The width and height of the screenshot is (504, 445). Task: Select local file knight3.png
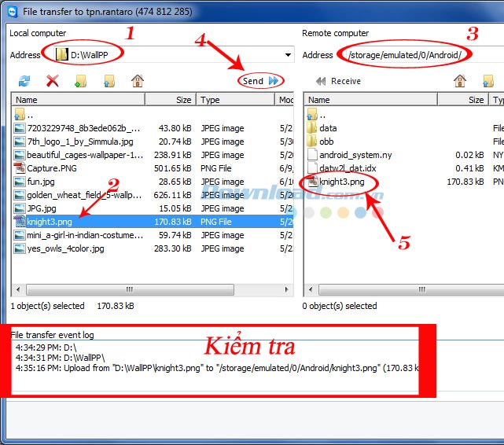tap(50, 222)
